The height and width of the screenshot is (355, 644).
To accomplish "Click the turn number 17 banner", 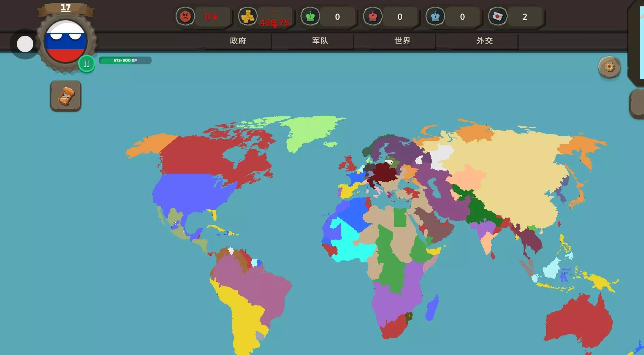I will click(x=66, y=8).
